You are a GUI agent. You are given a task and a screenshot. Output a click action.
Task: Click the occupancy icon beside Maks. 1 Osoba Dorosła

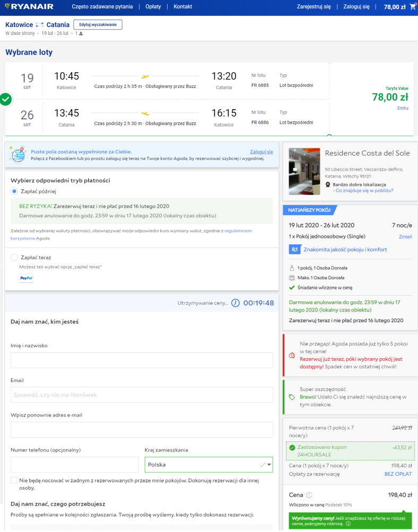[x=292, y=278]
